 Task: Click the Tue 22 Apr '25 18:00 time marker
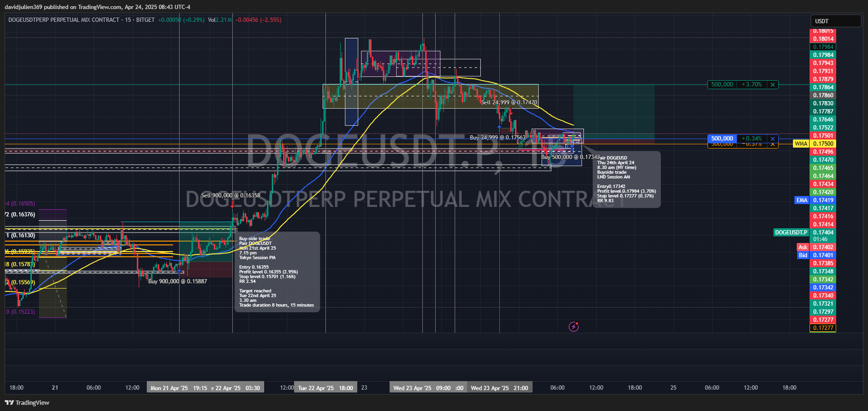point(325,388)
